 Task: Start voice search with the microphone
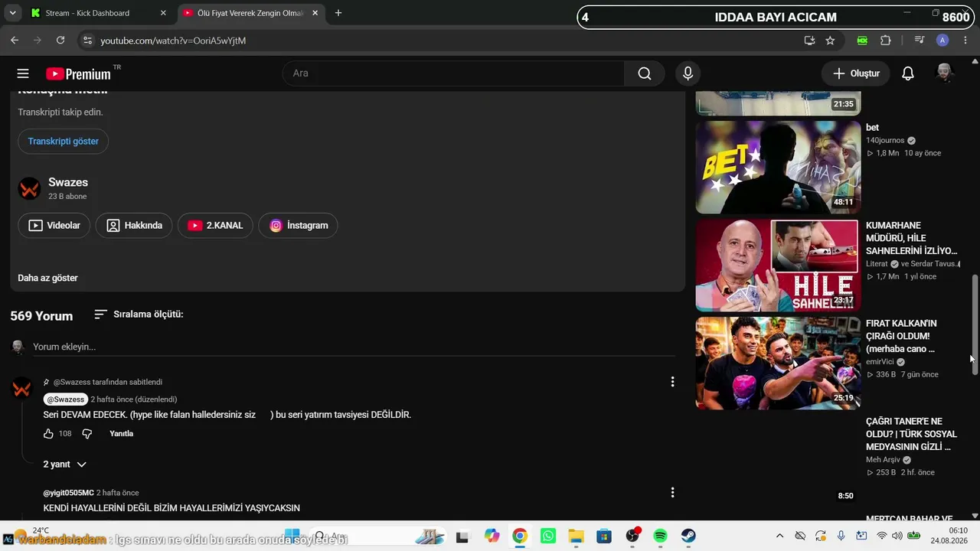(x=688, y=73)
